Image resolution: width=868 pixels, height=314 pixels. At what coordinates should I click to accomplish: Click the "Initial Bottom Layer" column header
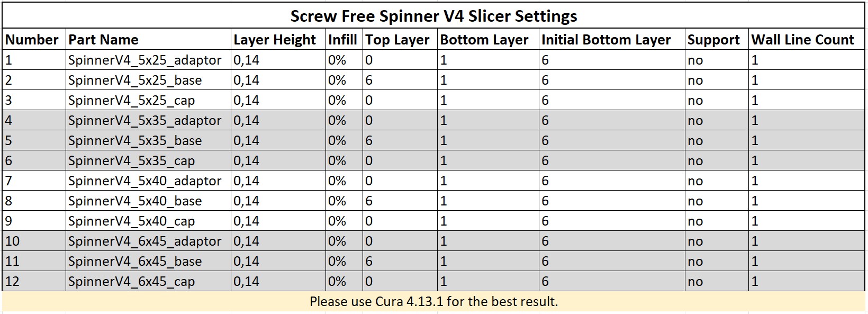click(x=605, y=40)
